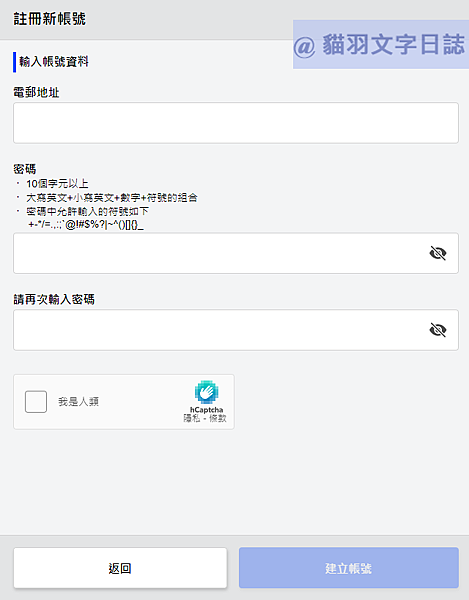Open the hCaptcha 條款 terms link

pyautogui.click(x=218, y=418)
